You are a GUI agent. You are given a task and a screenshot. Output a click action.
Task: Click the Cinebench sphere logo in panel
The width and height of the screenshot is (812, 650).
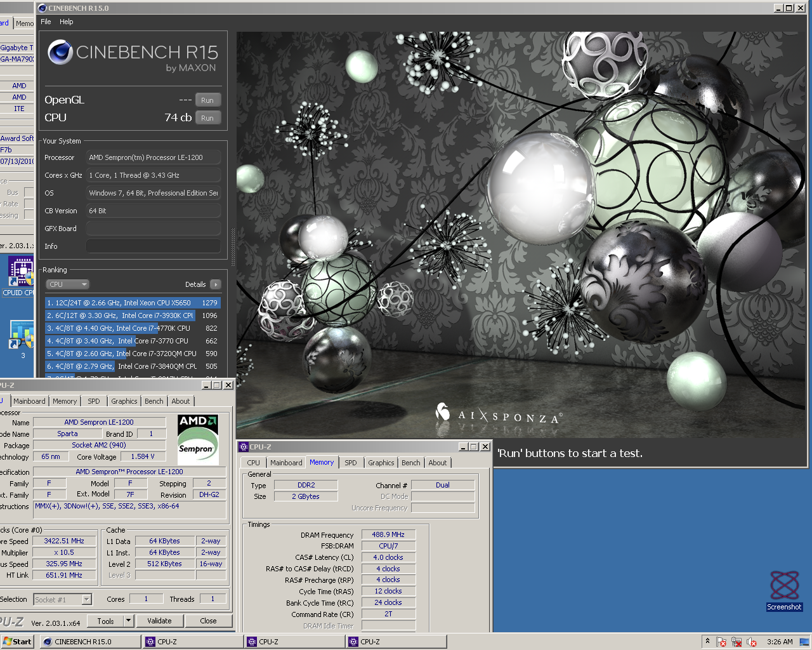[60, 52]
